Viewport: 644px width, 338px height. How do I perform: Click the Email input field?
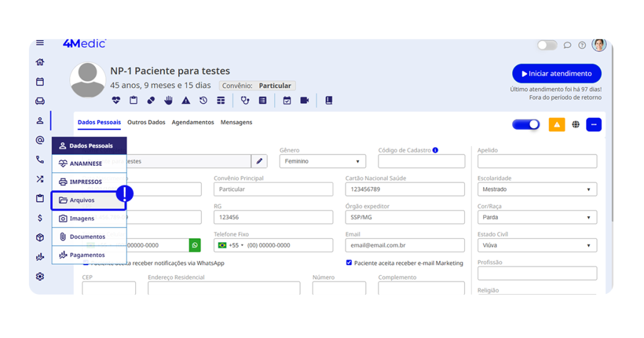(404, 246)
